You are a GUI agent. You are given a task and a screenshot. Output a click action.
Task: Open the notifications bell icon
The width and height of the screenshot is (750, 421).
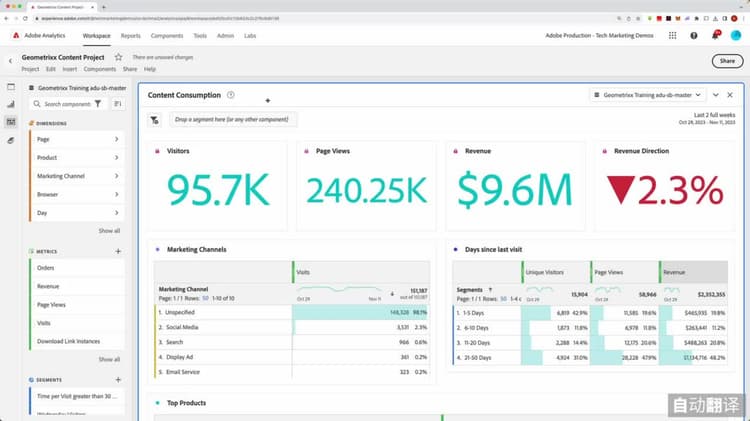point(715,35)
